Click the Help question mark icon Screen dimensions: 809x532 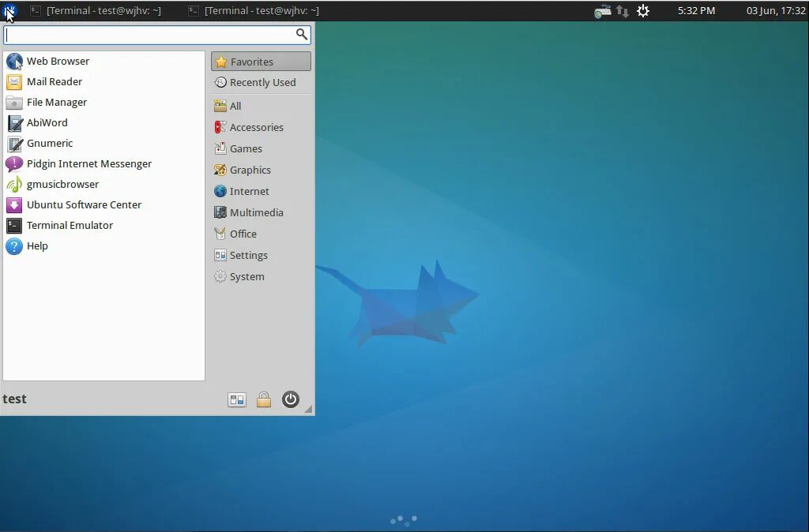coord(14,246)
